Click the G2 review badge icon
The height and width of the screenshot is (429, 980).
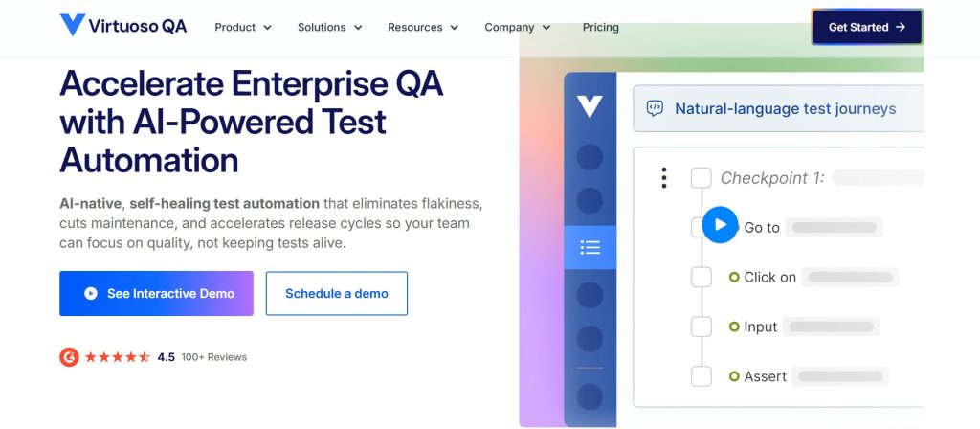coord(69,357)
